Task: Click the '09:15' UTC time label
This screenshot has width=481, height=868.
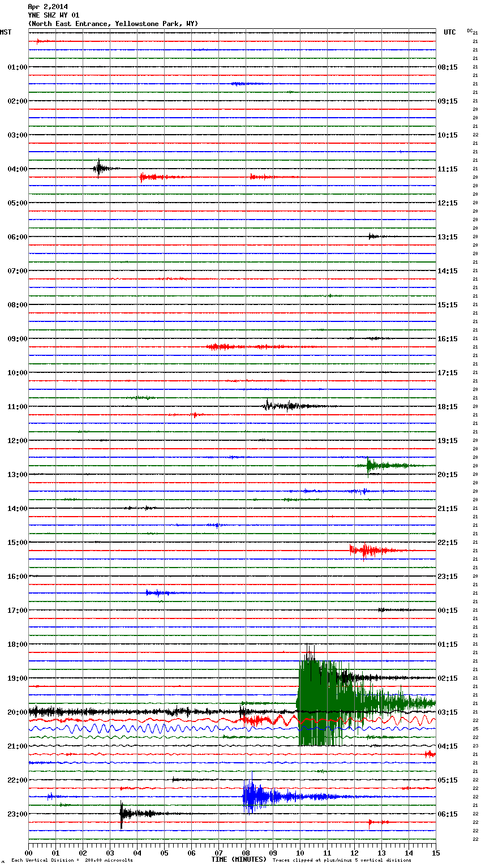Action: point(448,101)
